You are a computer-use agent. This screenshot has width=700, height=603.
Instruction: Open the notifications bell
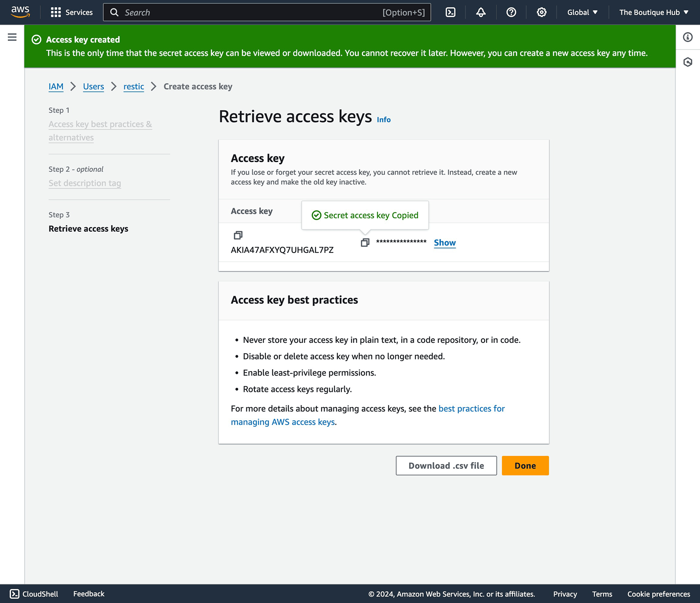481,12
